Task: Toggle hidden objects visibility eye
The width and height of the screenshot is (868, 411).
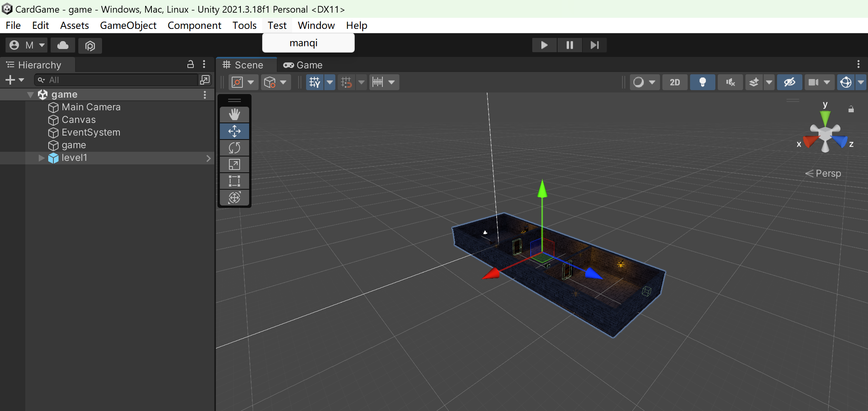Action: click(x=789, y=82)
